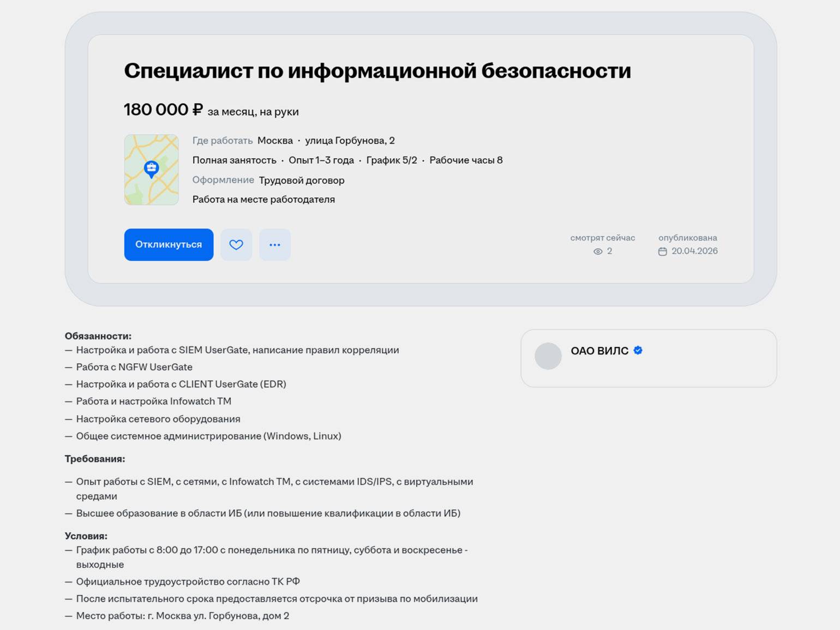The image size is (840, 630).
Task: Click the calendar icon beside publication date
Action: coord(663,251)
